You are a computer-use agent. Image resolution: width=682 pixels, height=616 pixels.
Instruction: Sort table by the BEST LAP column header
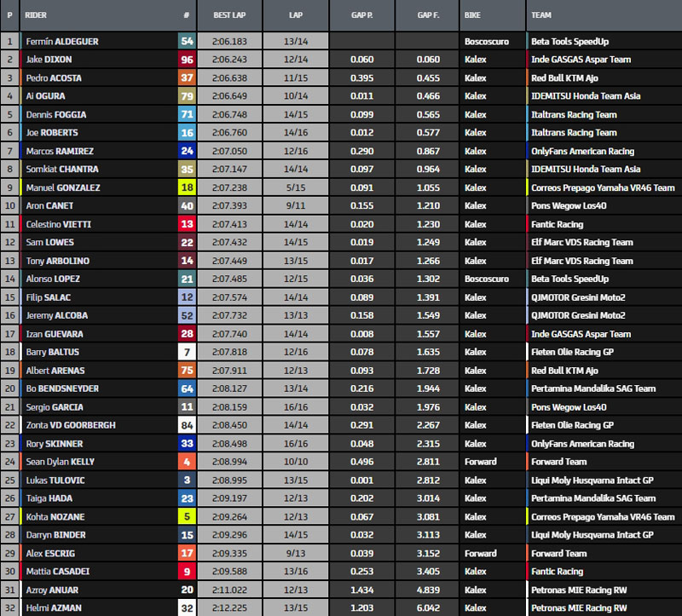point(228,15)
